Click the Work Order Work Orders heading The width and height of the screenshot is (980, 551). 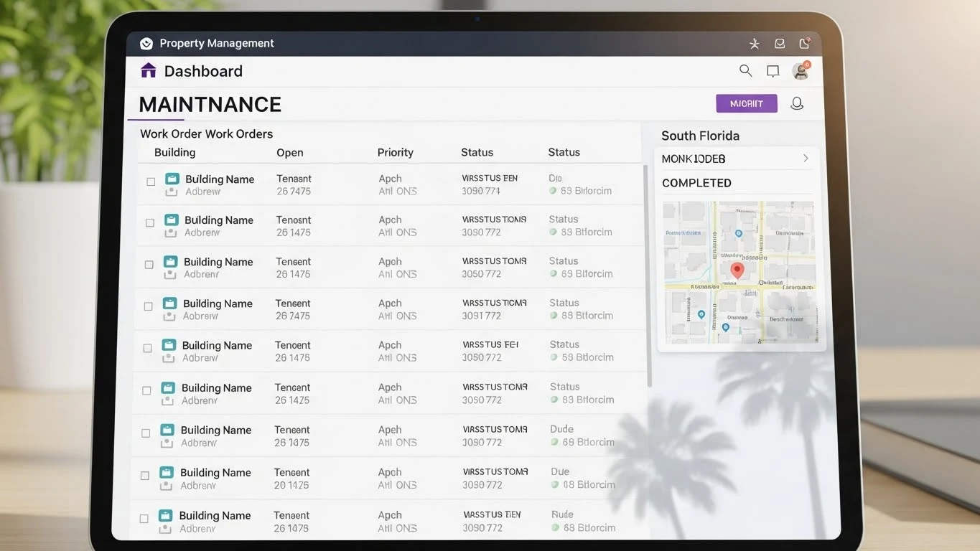pos(206,133)
